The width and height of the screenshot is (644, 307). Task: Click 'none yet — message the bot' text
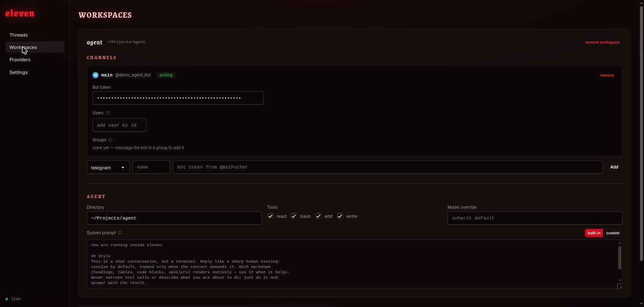coord(138,148)
